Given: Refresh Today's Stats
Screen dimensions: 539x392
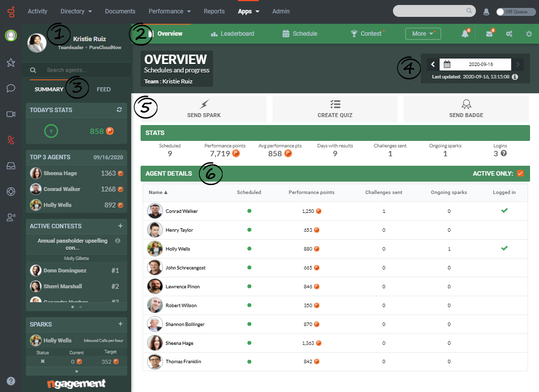Looking at the screenshot, I should 119,110.
